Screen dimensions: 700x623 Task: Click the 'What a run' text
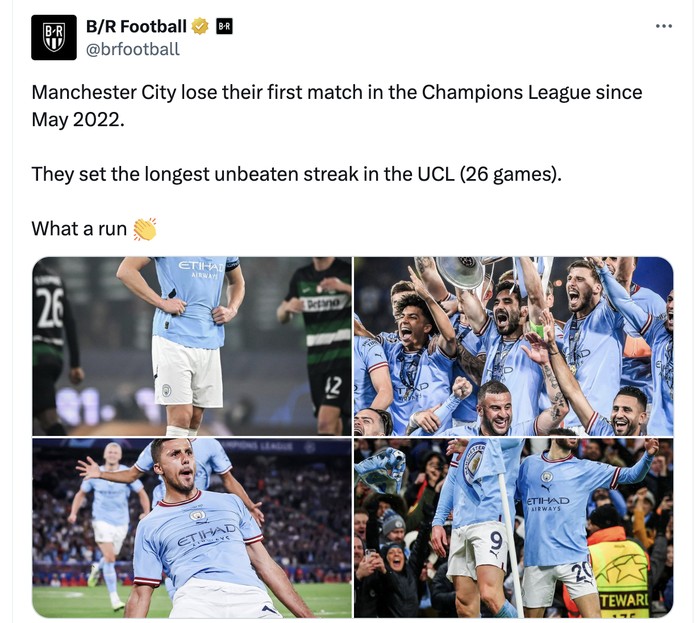(79, 228)
